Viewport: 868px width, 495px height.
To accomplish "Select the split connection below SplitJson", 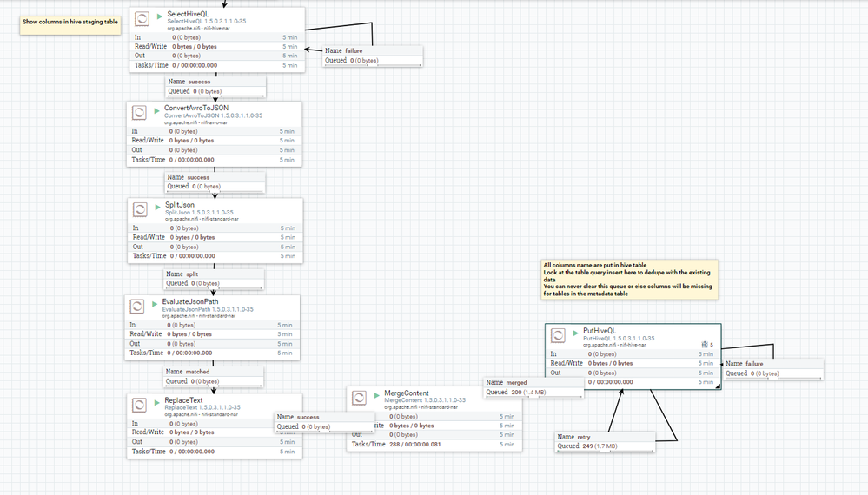I will tap(214, 279).
